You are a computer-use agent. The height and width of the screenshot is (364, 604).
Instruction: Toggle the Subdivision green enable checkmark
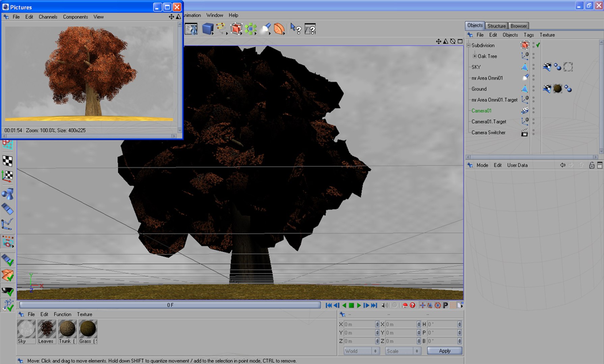coord(538,45)
